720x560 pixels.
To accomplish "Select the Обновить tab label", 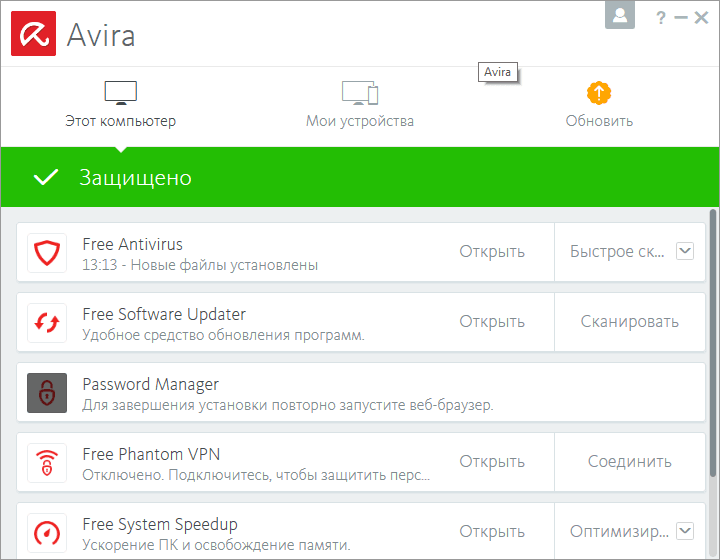I will coord(599,121).
